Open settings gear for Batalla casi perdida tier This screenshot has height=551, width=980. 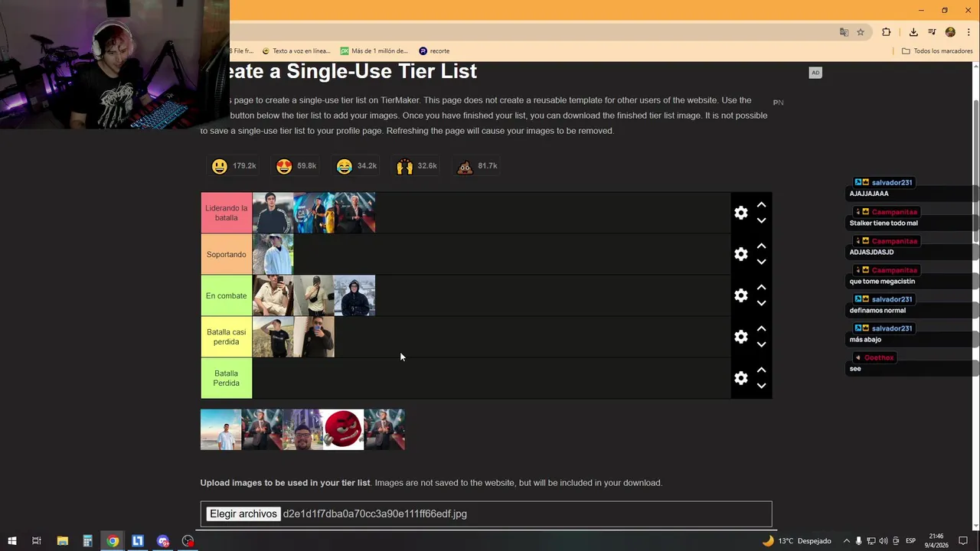(x=740, y=337)
